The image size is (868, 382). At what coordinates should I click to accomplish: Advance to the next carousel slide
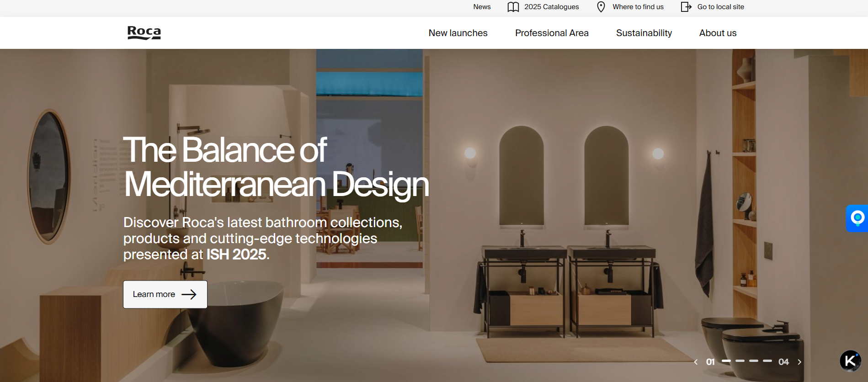pyautogui.click(x=799, y=362)
